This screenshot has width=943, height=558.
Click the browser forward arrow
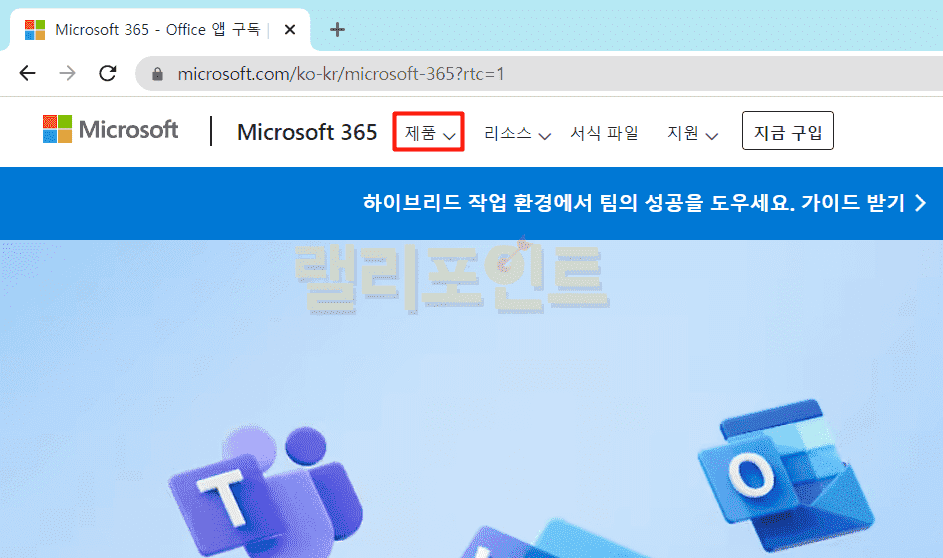pos(67,73)
